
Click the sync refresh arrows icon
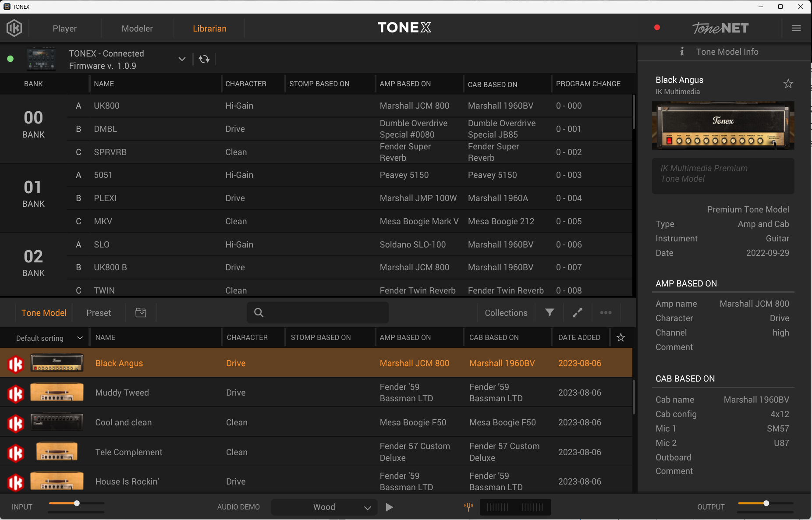pyautogui.click(x=204, y=59)
